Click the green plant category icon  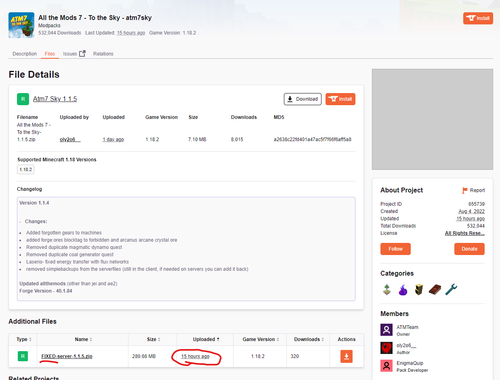point(387,290)
